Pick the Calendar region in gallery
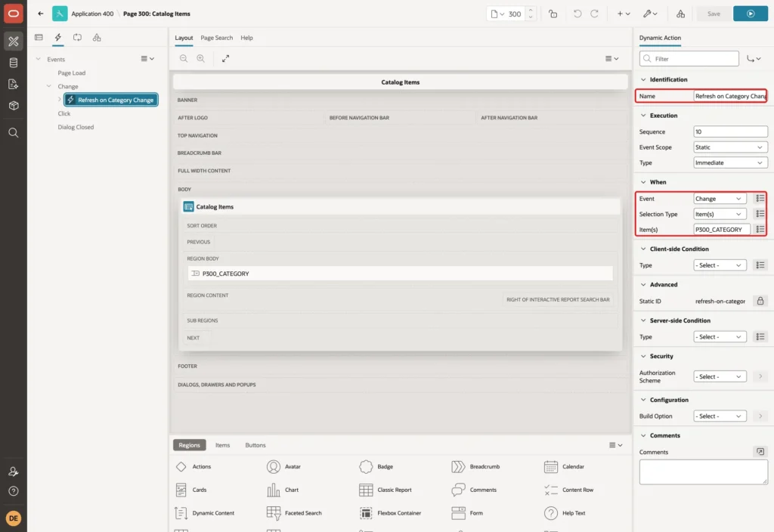The width and height of the screenshot is (774, 532). [x=564, y=466]
